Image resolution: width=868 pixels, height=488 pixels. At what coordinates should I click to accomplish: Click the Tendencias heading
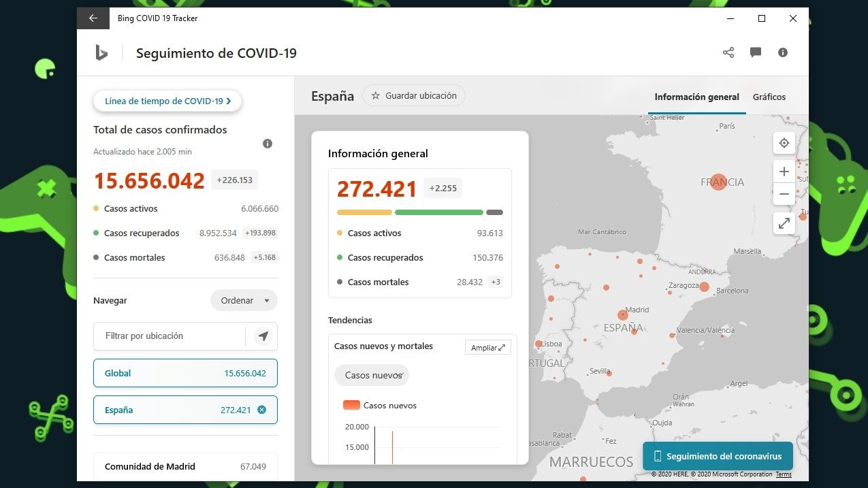[x=350, y=320]
